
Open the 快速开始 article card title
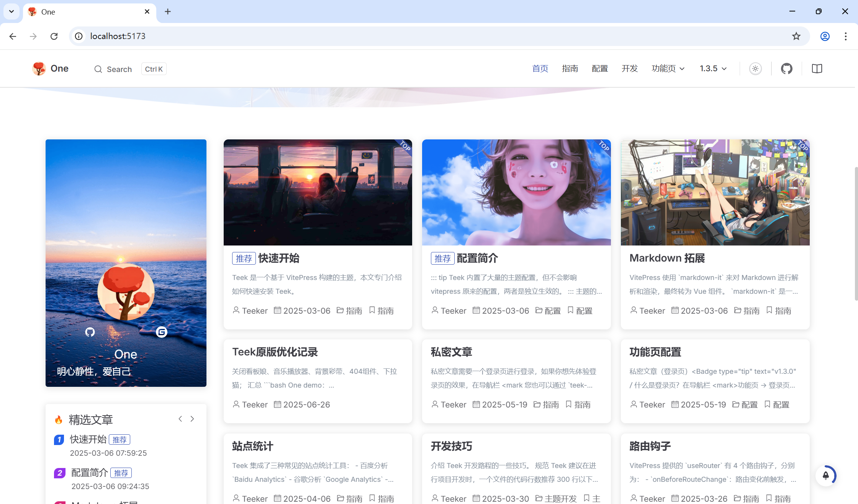coord(279,258)
